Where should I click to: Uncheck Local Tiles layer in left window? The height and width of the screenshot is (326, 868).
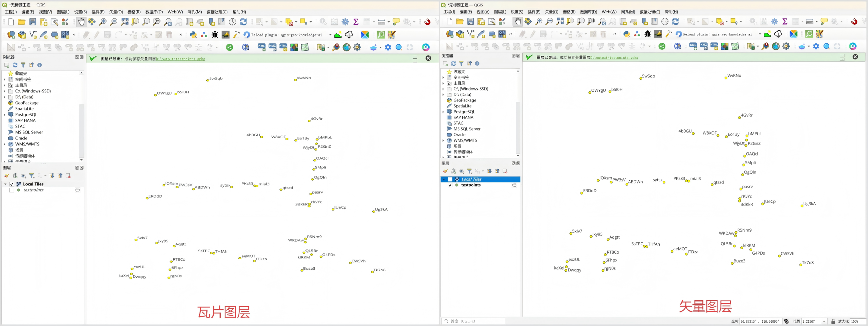coord(11,184)
